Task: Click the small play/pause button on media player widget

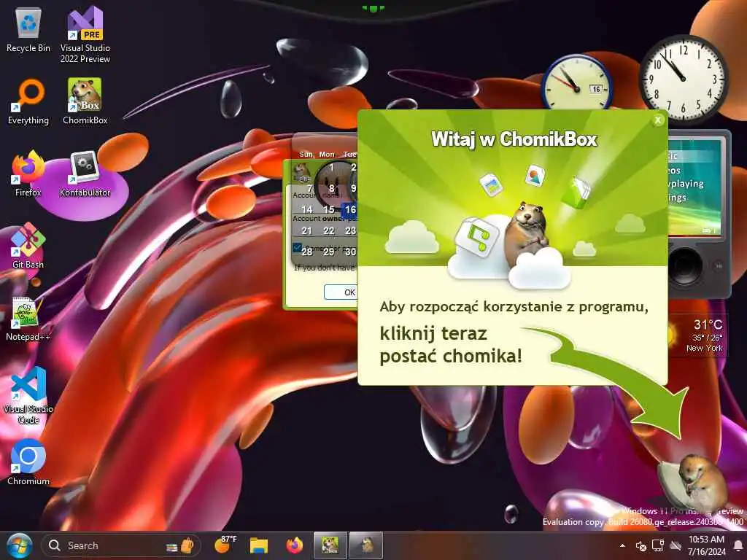Action: [718, 265]
